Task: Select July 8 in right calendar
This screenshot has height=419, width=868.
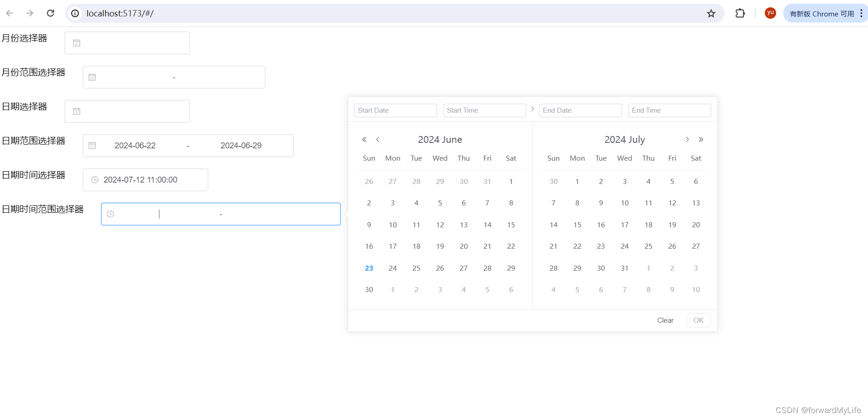Action: (577, 203)
